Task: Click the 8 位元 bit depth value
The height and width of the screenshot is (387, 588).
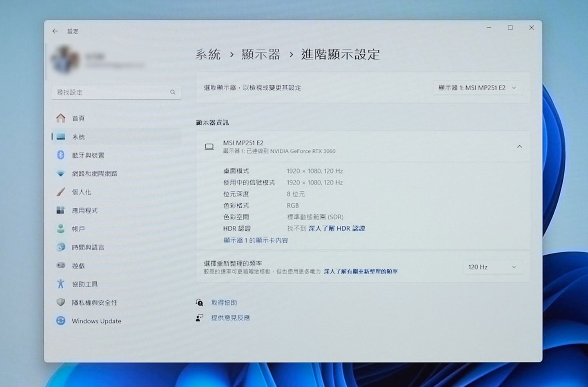Action: click(x=296, y=194)
